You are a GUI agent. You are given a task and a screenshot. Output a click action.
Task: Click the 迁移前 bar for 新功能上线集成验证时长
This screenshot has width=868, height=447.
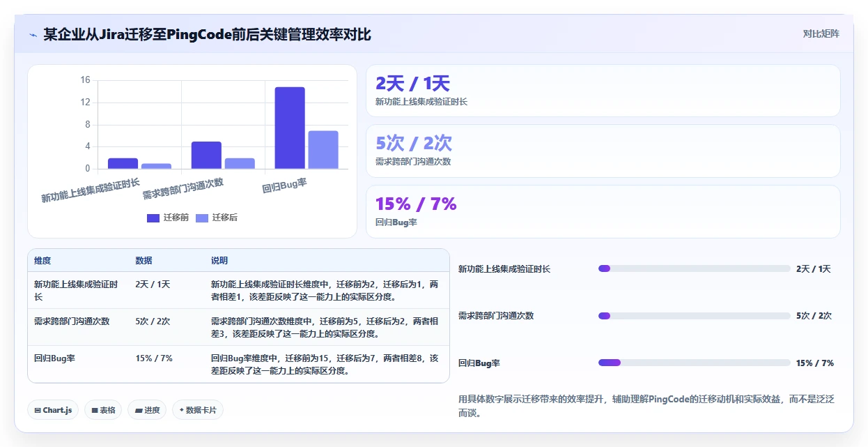123,163
